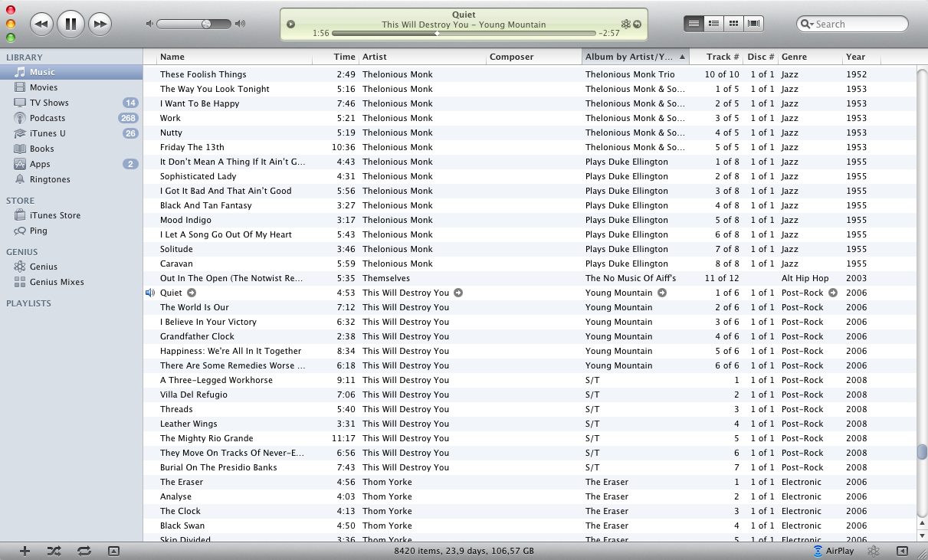Click the library item count in status bar
This screenshot has height=560, width=928.
(464, 551)
